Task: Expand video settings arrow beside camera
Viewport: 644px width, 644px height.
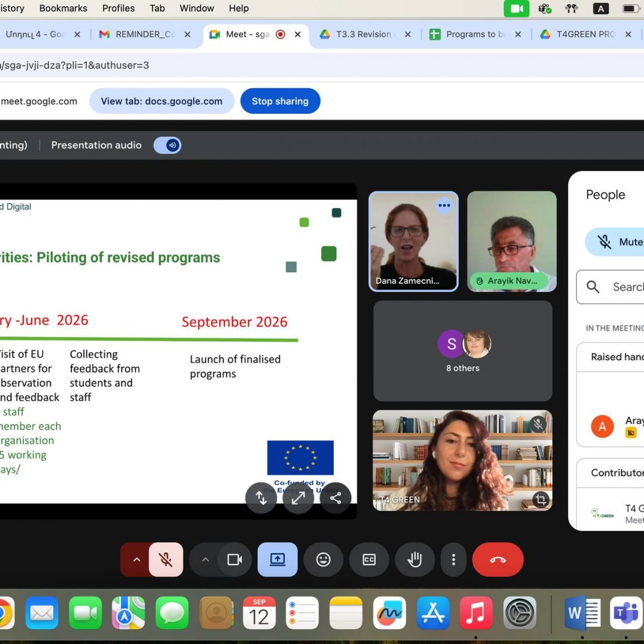Action: click(x=204, y=559)
